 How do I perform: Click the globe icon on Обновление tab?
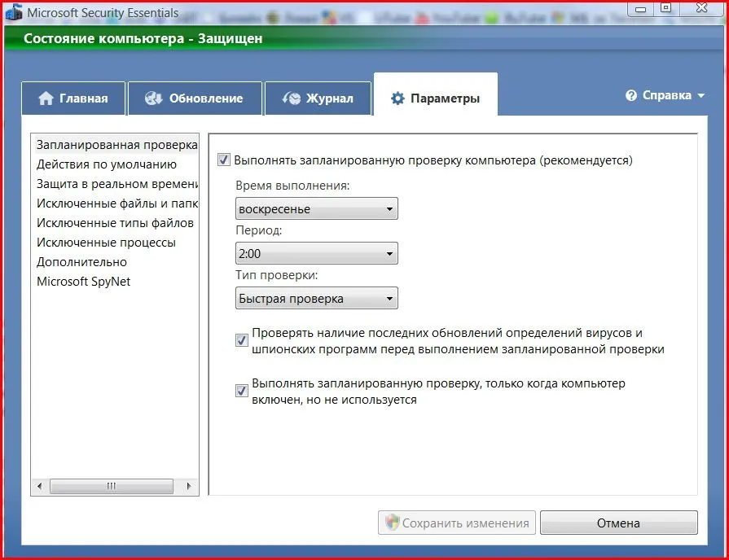click(x=153, y=98)
